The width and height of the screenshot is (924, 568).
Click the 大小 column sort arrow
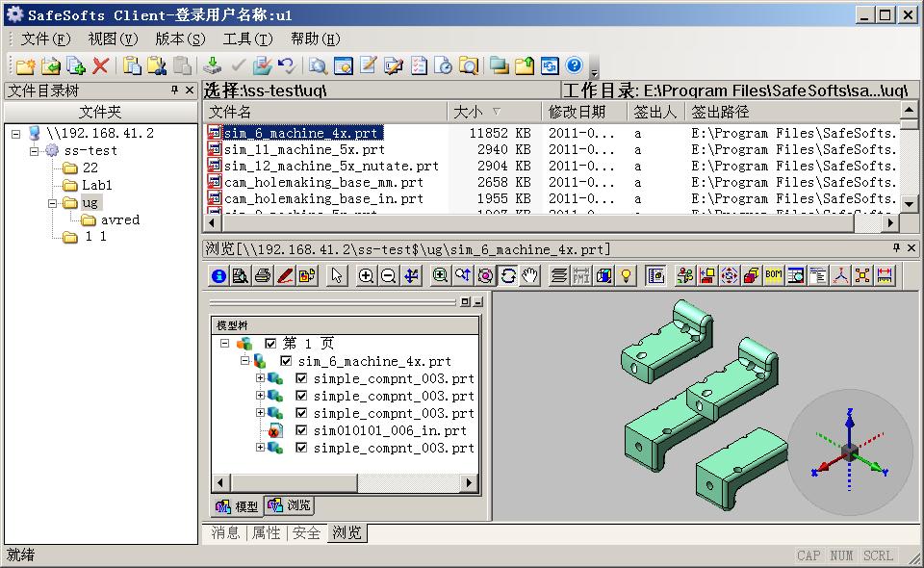(x=497, y=112)
